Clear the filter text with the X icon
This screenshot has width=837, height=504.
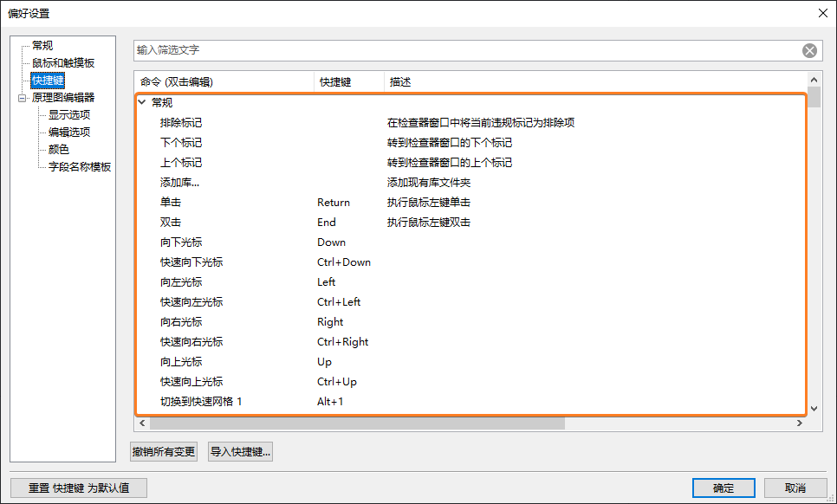(809, 50)
